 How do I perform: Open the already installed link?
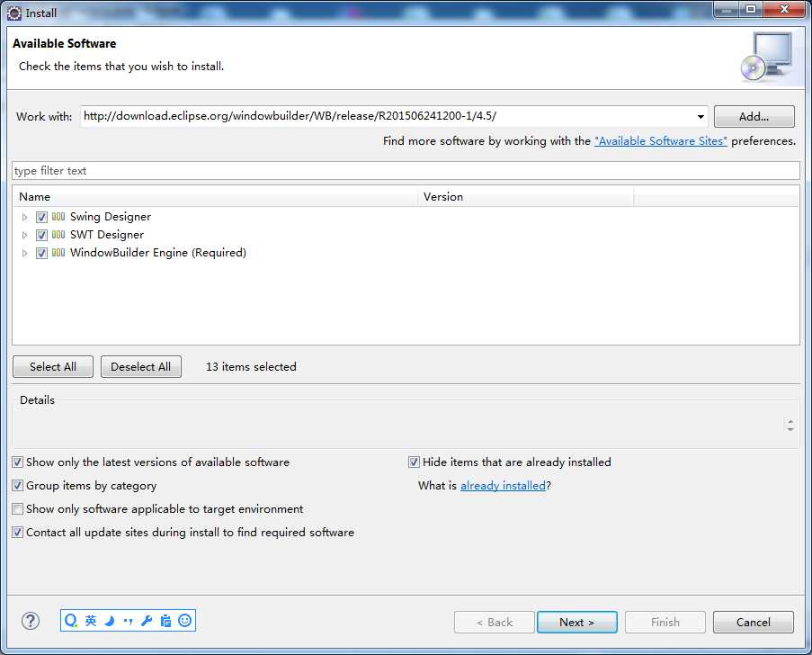pos(503,486)
